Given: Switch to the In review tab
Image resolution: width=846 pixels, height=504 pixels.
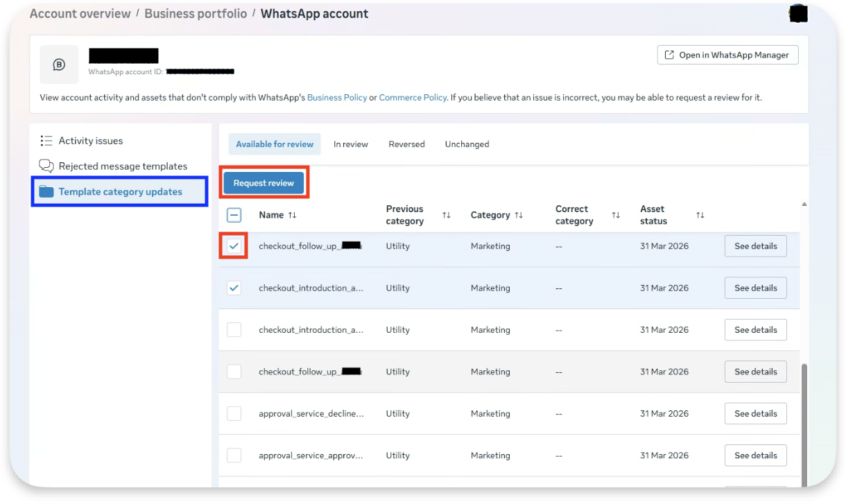Looking at the screenshot, I should pyautogui.click(x=351, y=144).
